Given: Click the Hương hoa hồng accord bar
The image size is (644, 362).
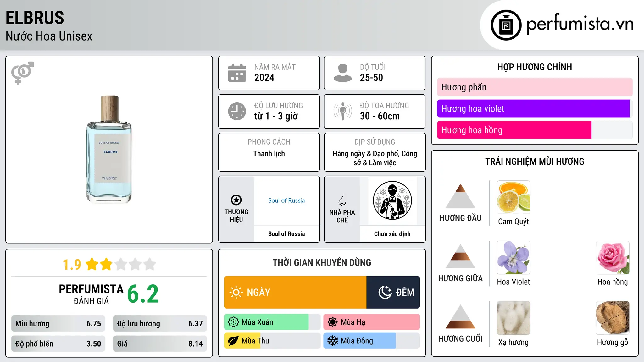Looking at the screenshot, I should click(535, 130).
